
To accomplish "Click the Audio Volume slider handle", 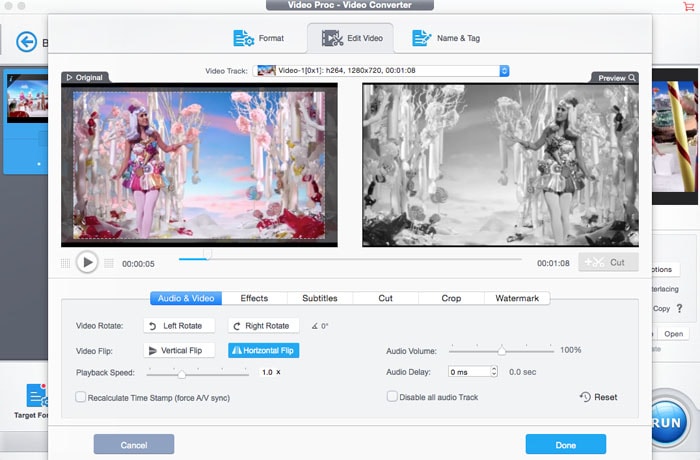I will (x=502, y=351).
